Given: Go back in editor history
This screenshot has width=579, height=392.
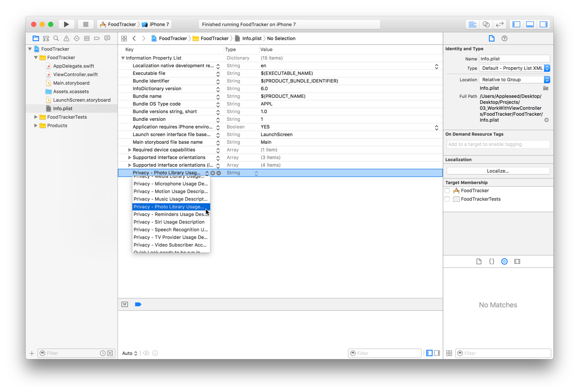Looking at the screenshot, I should coord(134,38).
